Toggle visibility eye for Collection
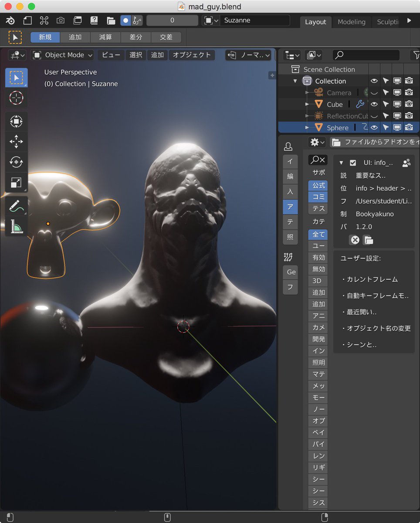420x523 pixels. (374, 81)
